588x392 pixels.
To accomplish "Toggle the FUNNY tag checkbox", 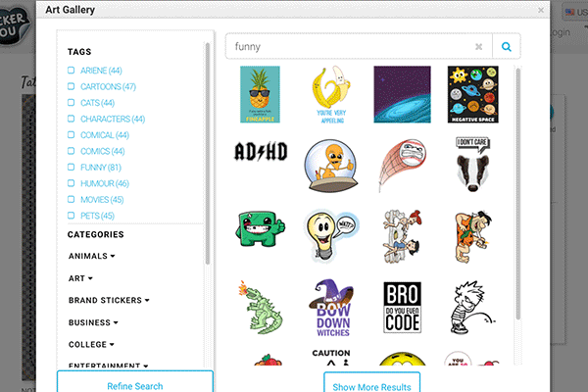I will [x=72, y=167].
